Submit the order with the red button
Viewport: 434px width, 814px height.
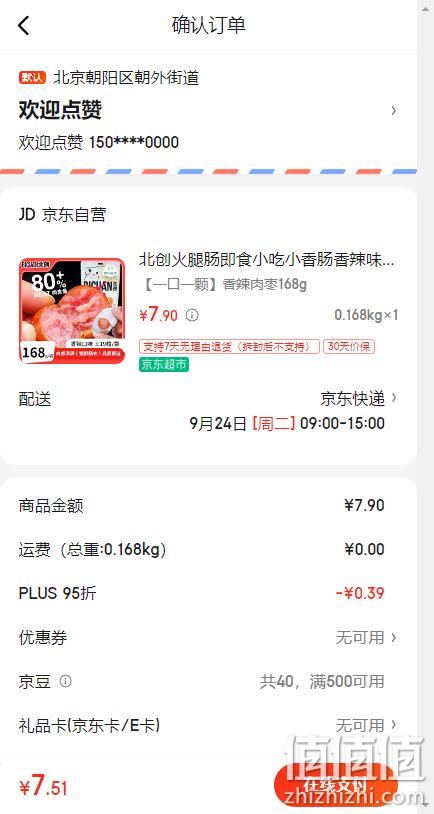[x=335, y=785]
